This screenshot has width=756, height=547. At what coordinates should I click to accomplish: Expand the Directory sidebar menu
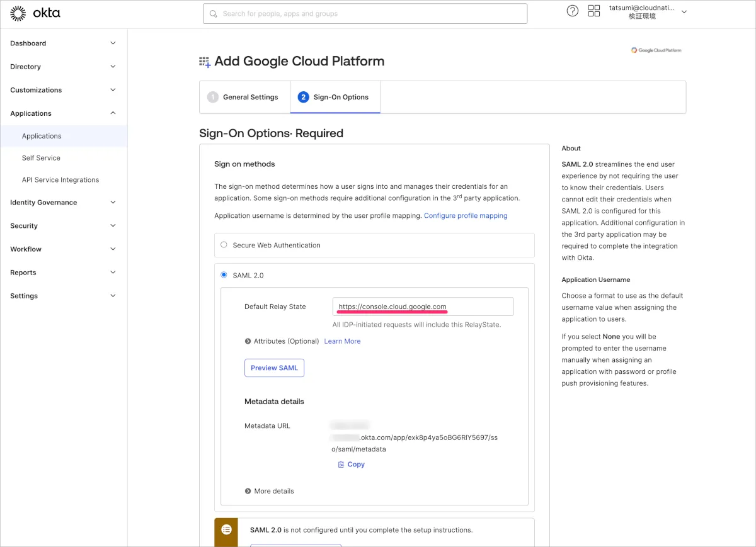pyautogui.click(x=63, y=67)
